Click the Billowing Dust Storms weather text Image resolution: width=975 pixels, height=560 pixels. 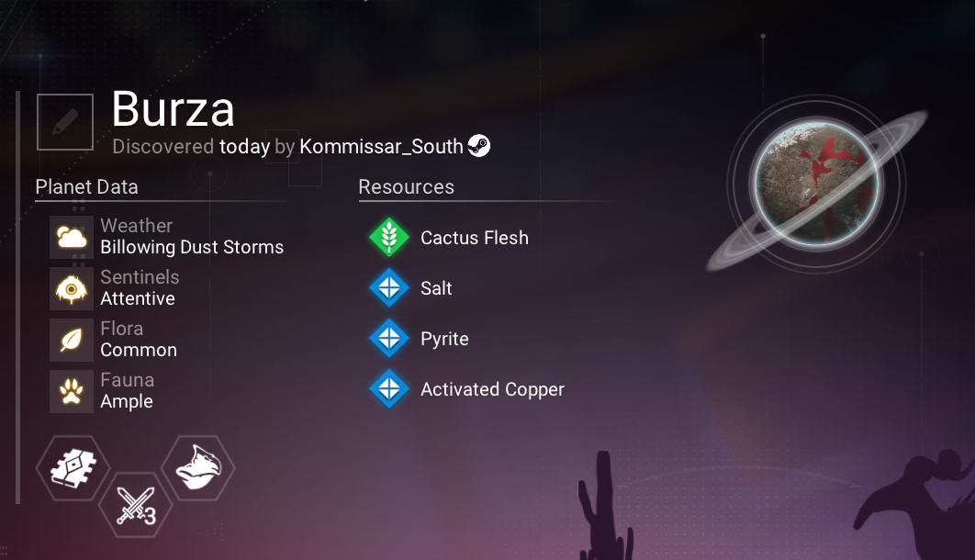coord(192,247)
